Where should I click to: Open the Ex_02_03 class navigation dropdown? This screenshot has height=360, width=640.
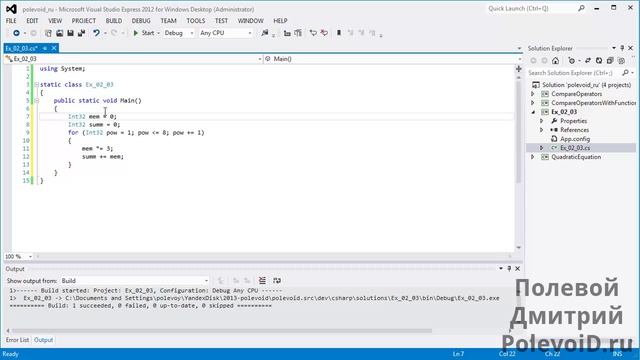coord(133,59)
